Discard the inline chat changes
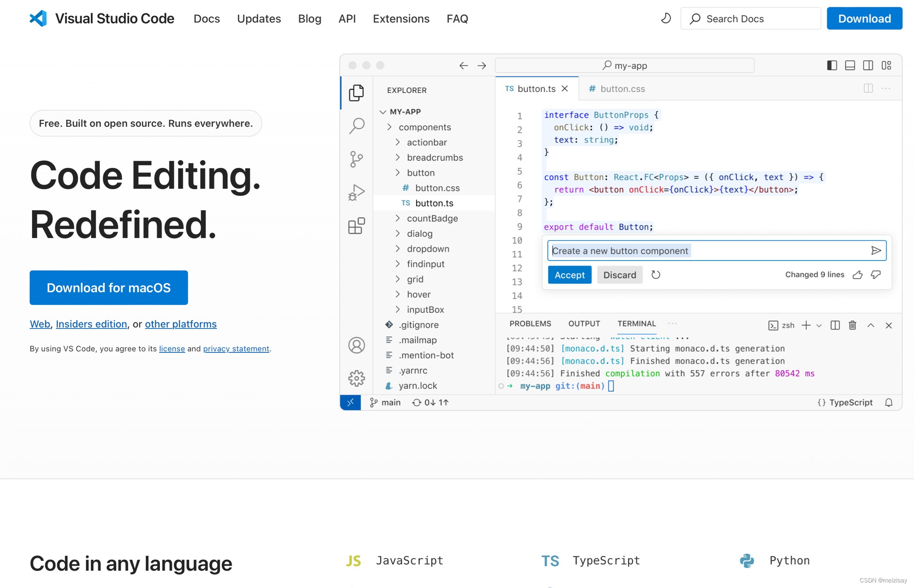This screenshot has width=914, height=588. pos(620,275)
